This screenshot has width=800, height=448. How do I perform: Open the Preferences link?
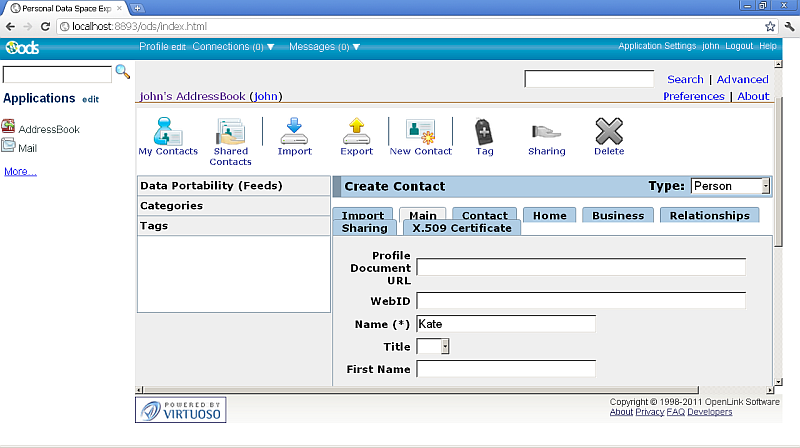(693, 96)
